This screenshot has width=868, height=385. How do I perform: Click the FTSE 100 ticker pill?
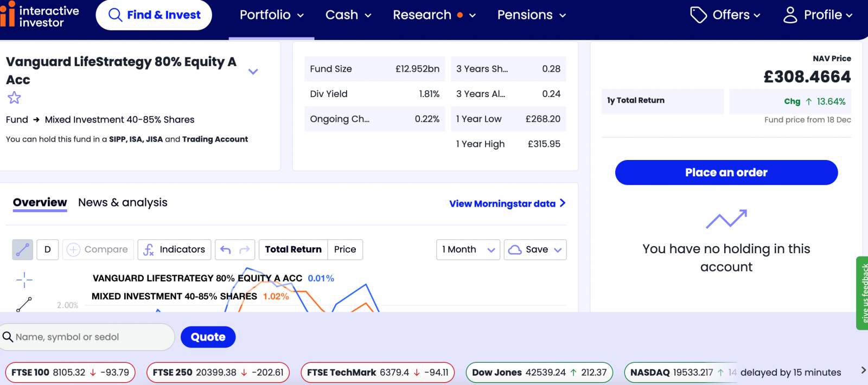pyautogui.click(x=70, y=373)
